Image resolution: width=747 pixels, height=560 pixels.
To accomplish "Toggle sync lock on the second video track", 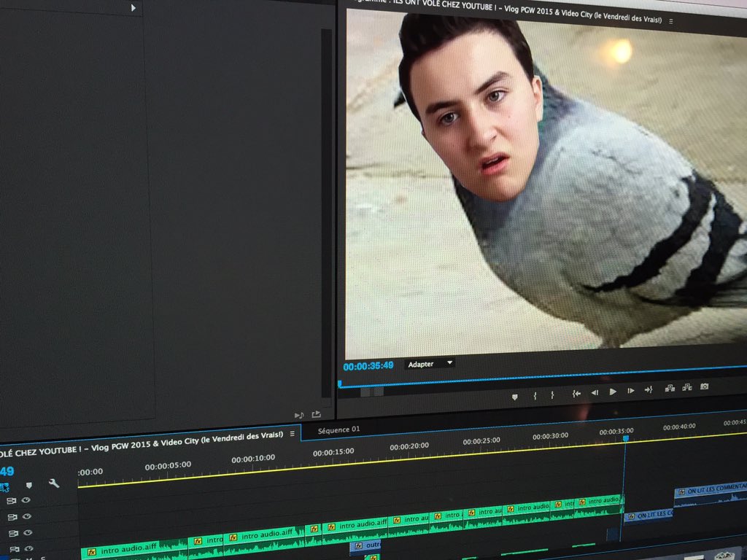I will [12, 517].
